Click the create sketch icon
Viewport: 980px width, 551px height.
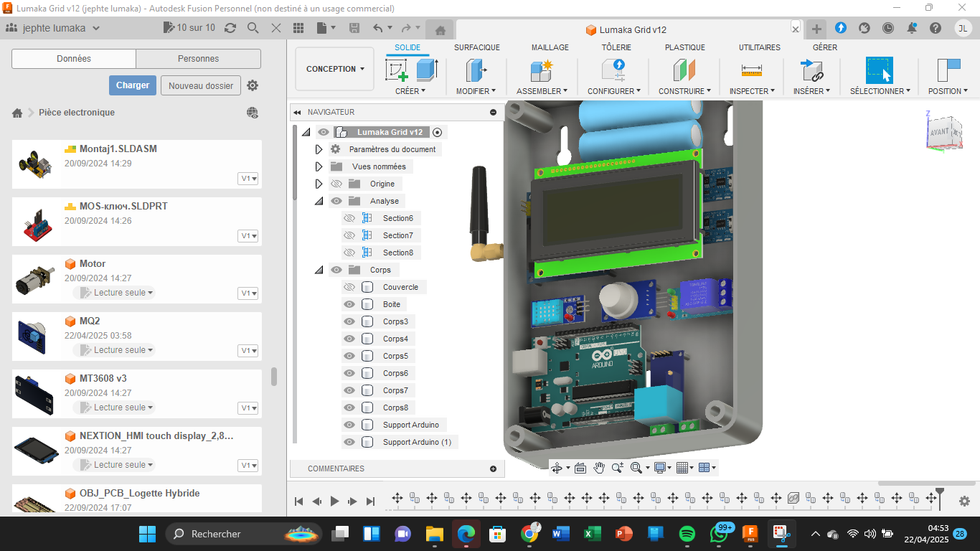point(397,70)
